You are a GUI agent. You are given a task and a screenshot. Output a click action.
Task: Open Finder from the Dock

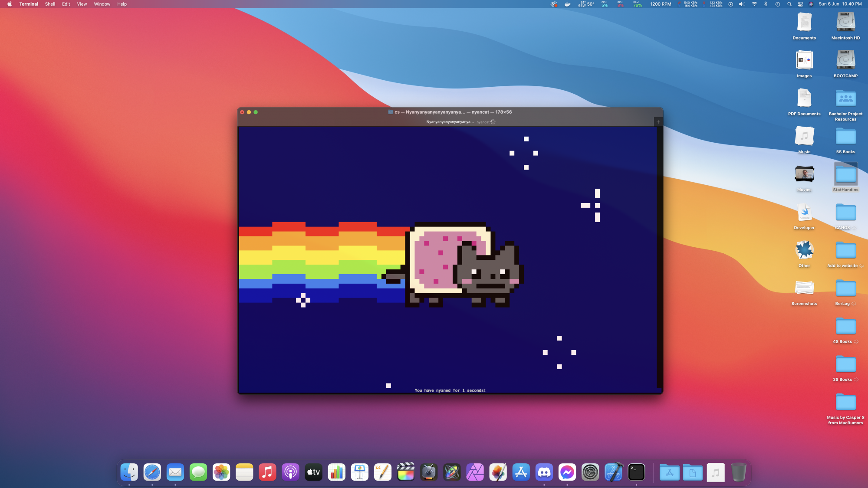[129, 472]
